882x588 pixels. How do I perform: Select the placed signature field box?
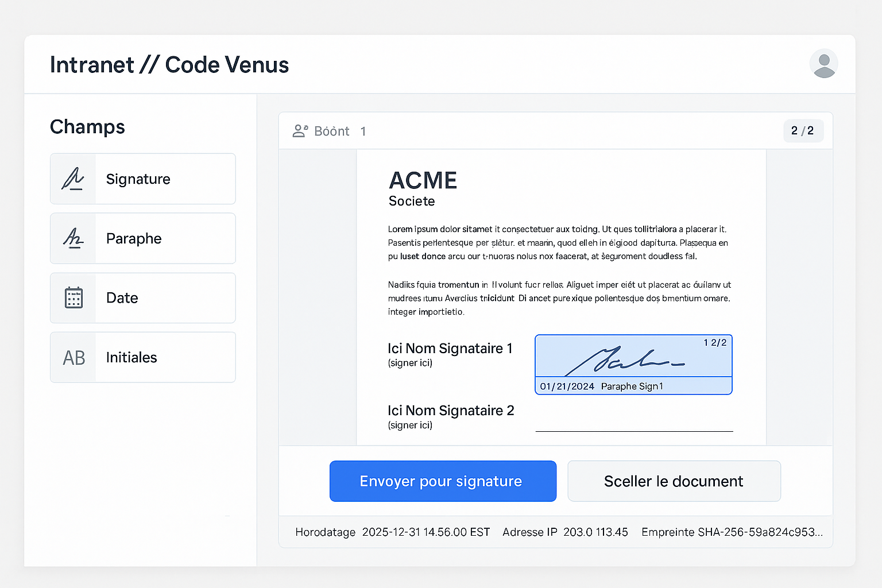633,357
